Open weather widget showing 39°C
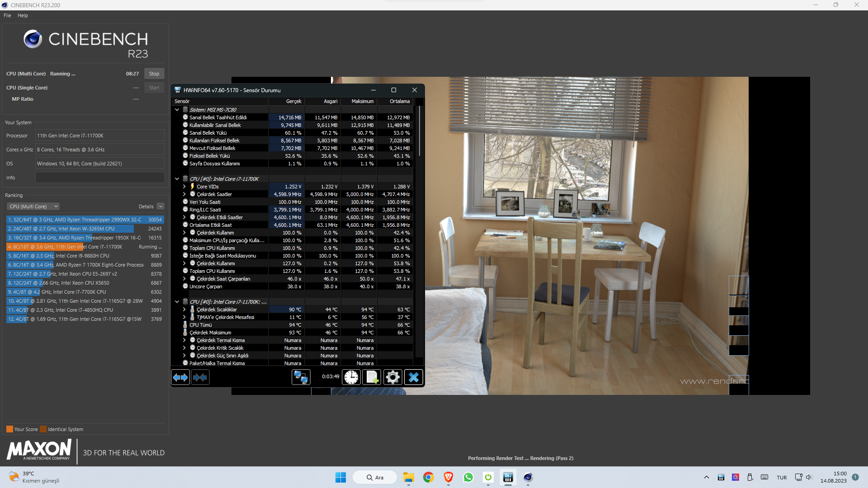 click(x=34, y=477)
